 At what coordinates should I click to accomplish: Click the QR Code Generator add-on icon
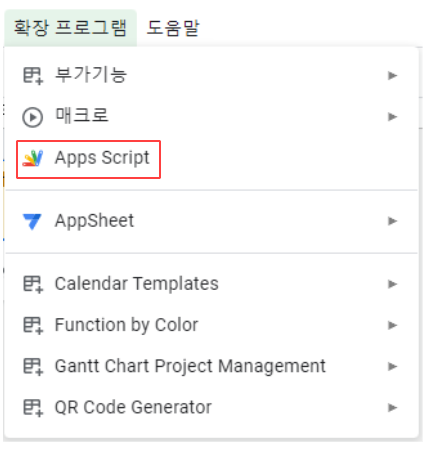click(x=33, y=408)
